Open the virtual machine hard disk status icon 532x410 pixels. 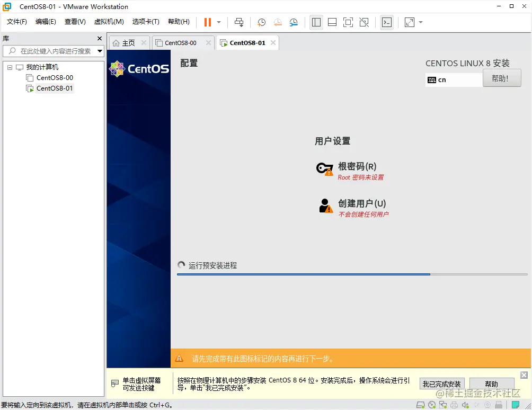coord(420,405)
